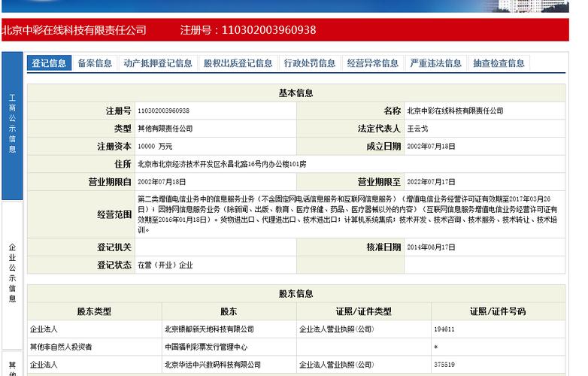Viewport: 588px width, 376px height.
Task: Click certificate number 375519
Action: click(x=444, y=365)
